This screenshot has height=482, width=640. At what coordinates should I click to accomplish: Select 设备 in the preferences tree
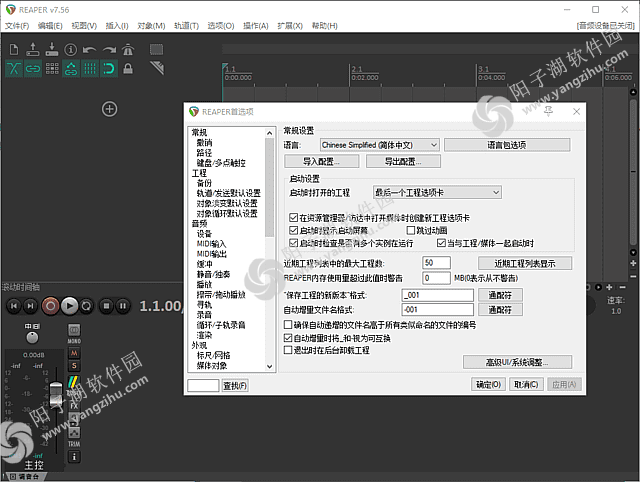[x=204, y=233]
